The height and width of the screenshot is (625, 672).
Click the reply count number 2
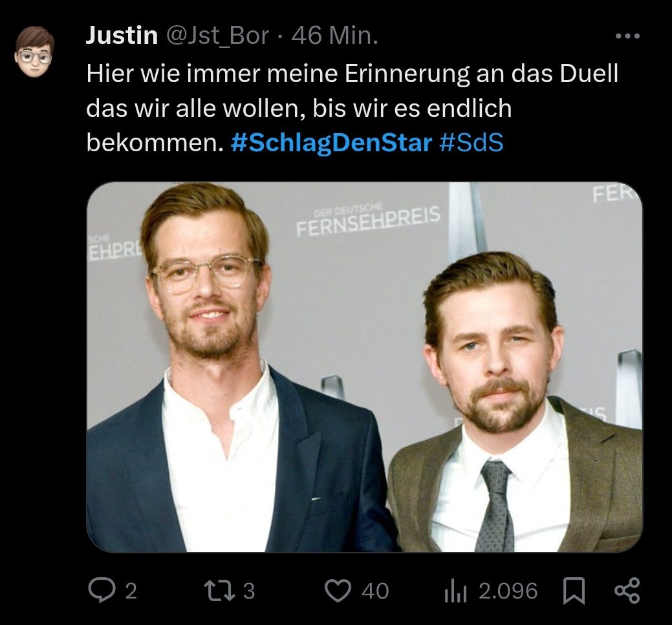(x=131, y=591)
